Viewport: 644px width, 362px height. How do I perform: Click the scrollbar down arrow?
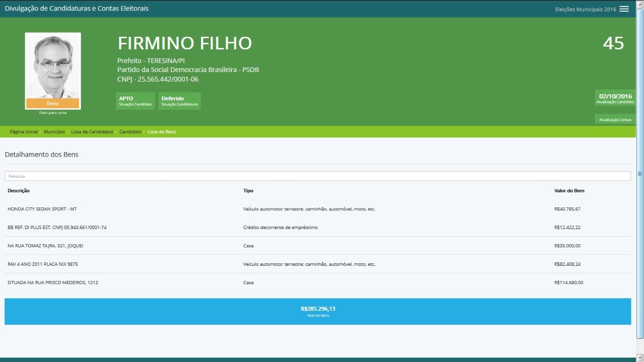(x=640, y=358)
